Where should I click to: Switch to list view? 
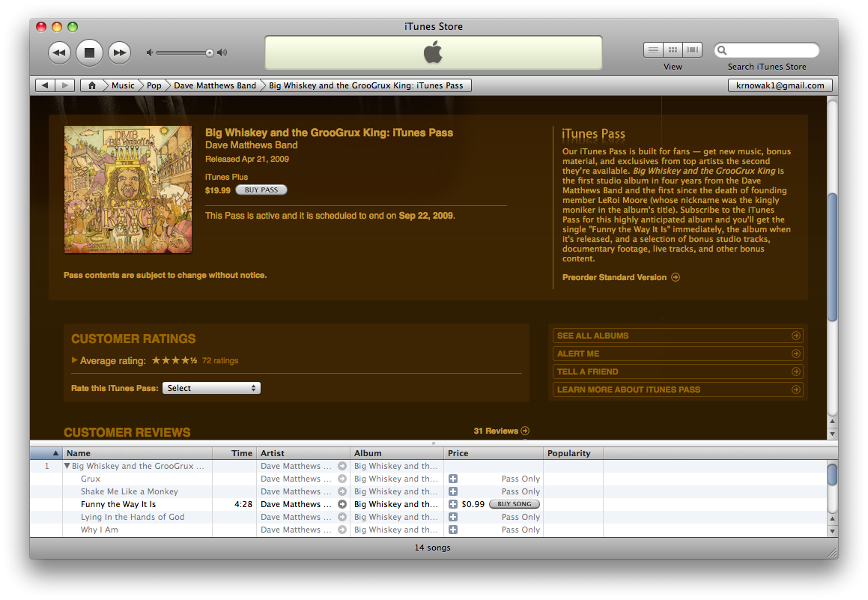pyautogui.click(x=653, y=50)
